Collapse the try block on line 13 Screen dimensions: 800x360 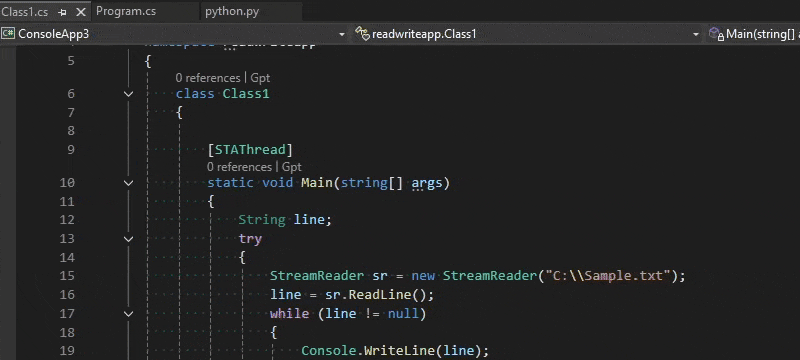pos(129,239)
